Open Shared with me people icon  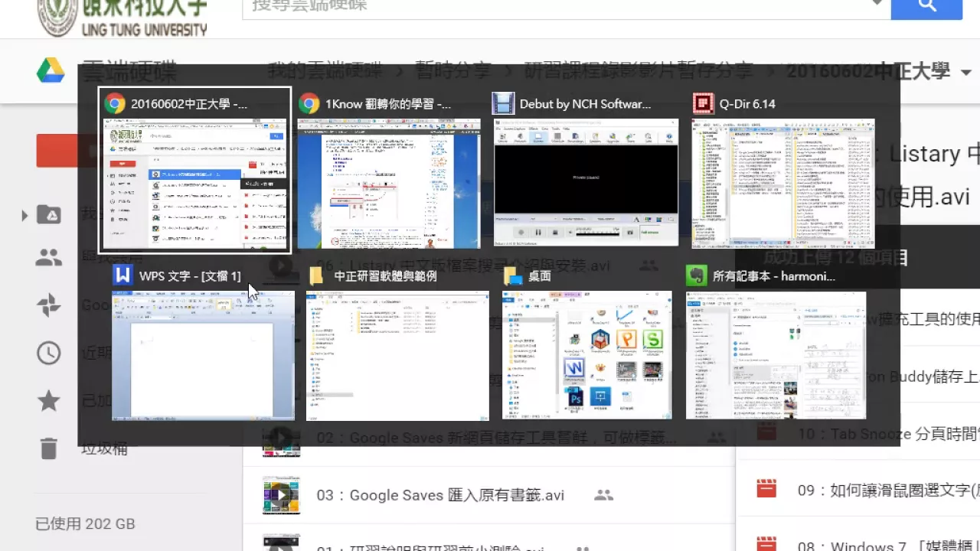tap(49, 258)
